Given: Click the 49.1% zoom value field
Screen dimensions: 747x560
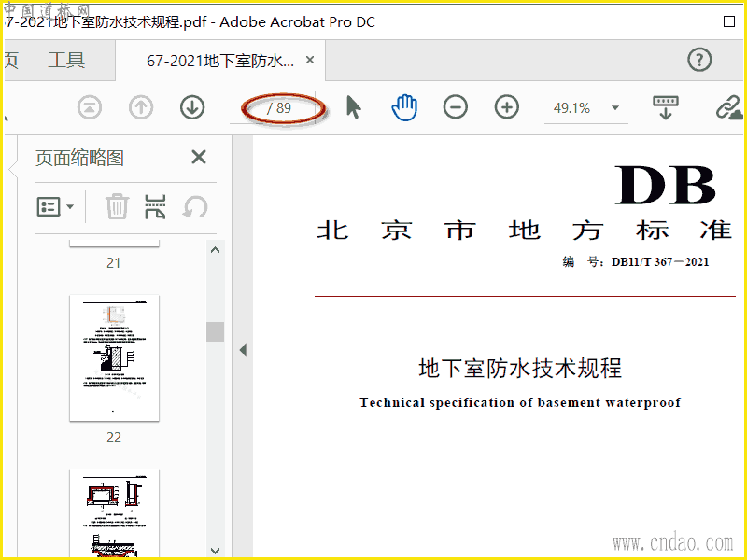Looking at the screenshot, I should 571,108.
